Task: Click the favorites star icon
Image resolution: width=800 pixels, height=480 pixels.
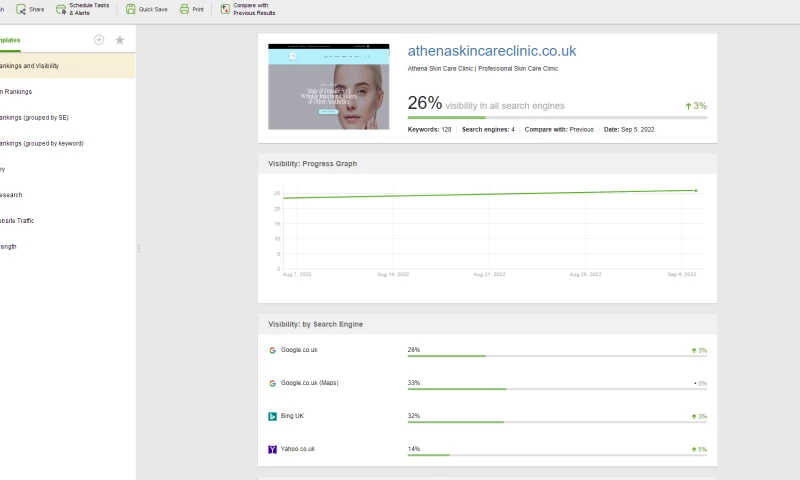Action: pyautogui.click(x=120, y=40)
